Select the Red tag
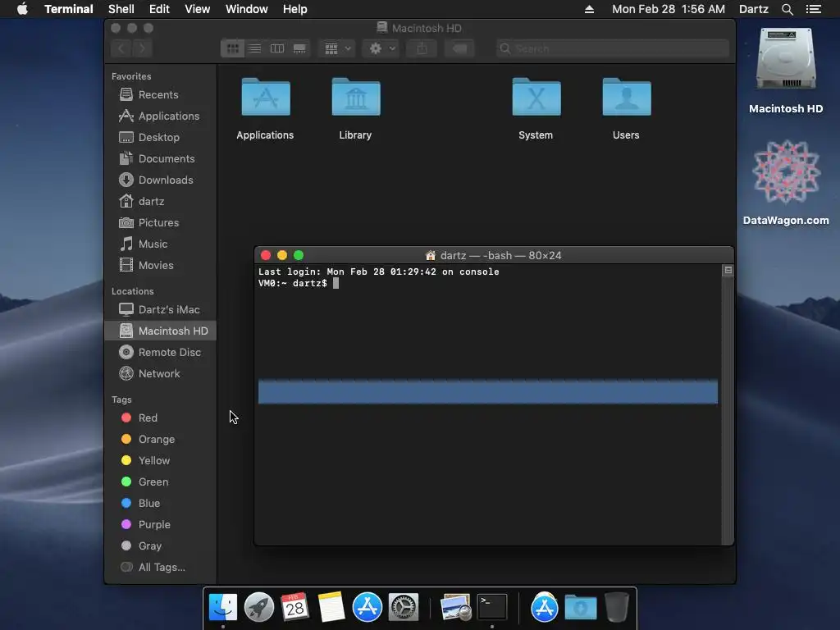 pos(160,418)
